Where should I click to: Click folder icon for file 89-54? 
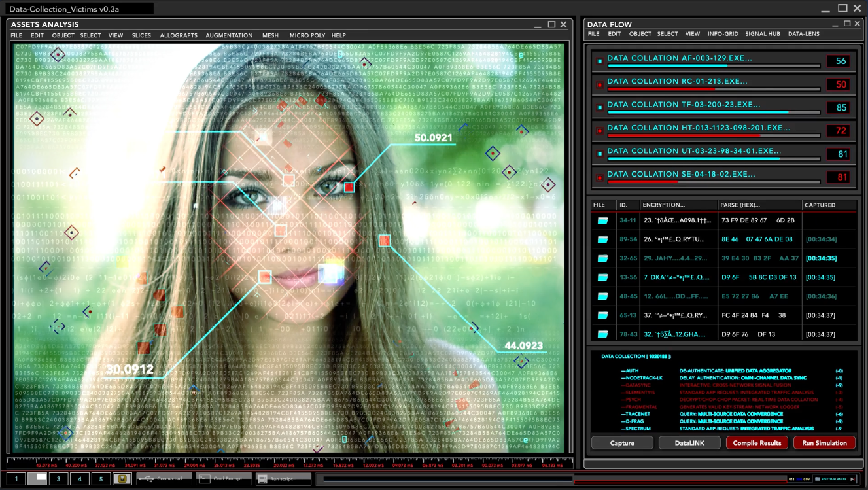(x=602, y=239)
